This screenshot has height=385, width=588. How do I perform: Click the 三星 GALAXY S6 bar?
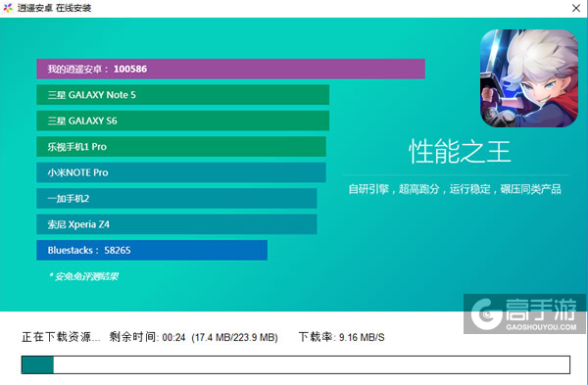click(x=183, y=120)
